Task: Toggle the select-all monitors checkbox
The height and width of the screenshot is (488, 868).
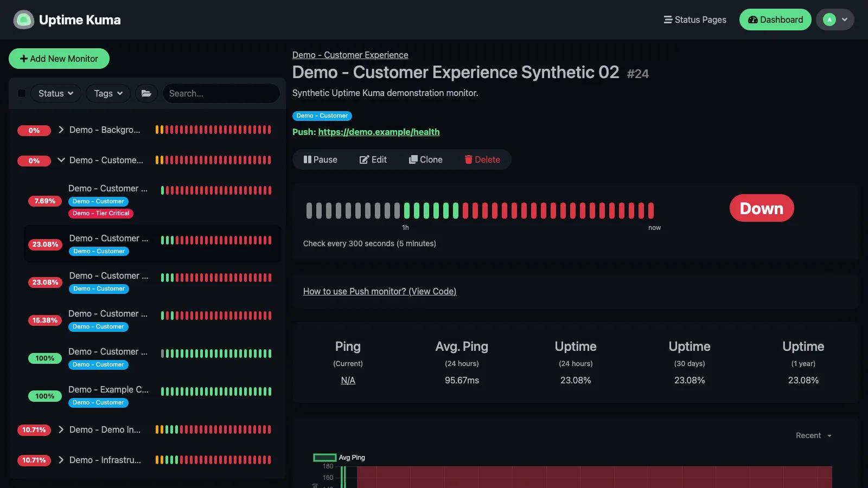Action: click(x=22, y=93)
